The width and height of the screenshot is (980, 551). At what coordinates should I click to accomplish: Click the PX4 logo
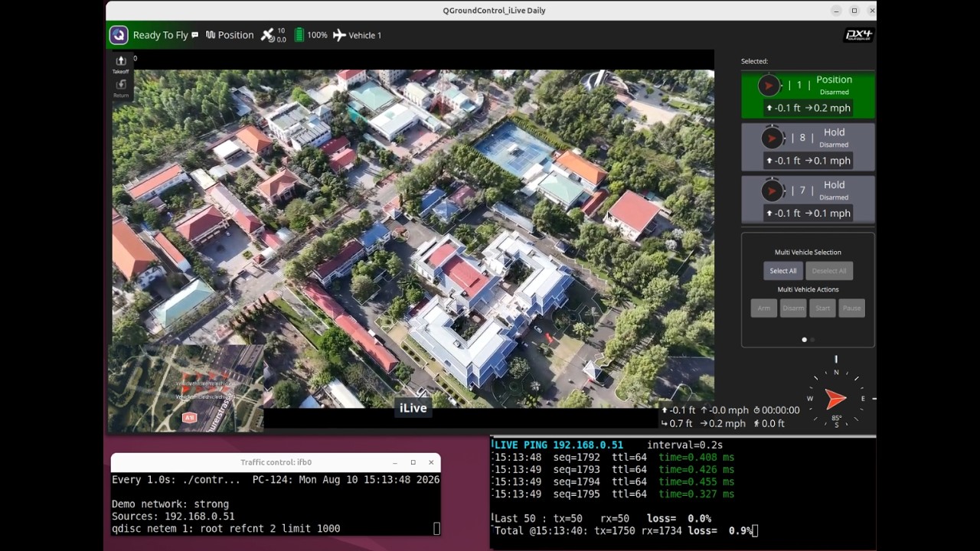(858, 35)
